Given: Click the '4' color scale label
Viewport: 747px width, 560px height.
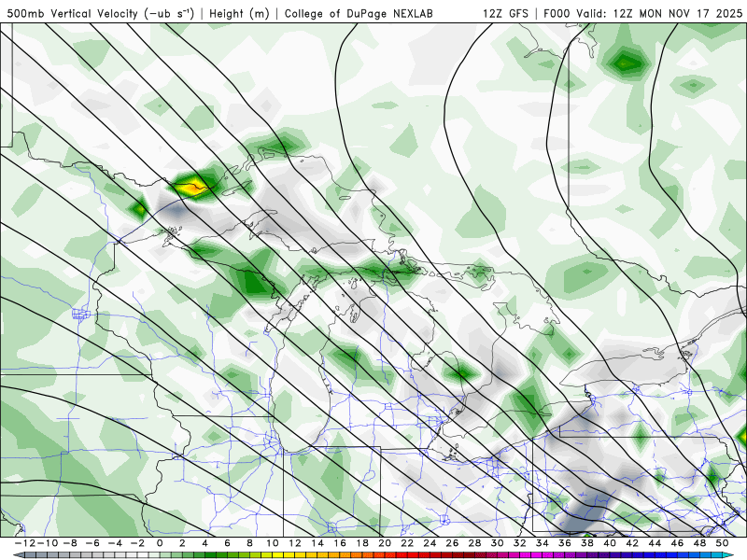Looking at the screenshot, I should pyautogui.click(x=204, y=543).
